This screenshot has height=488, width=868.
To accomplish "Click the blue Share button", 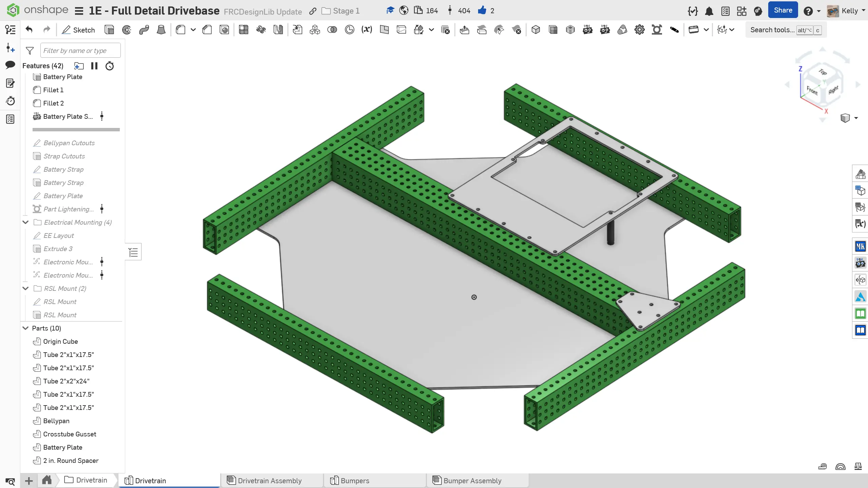I will 783,11.
